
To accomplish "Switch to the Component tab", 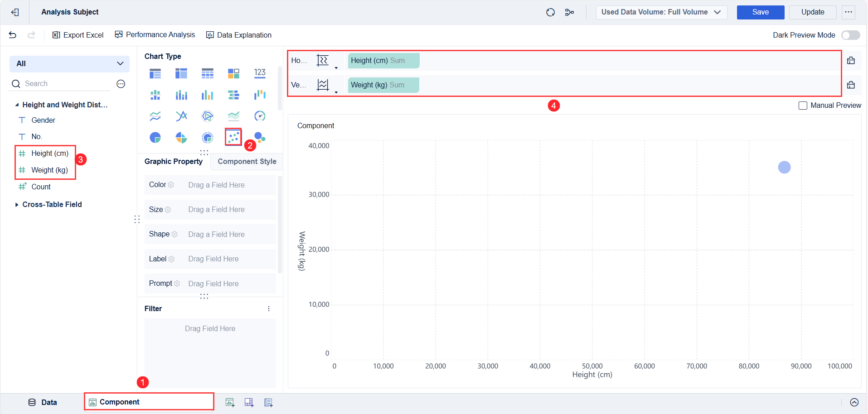I will [x=149, y=402].
